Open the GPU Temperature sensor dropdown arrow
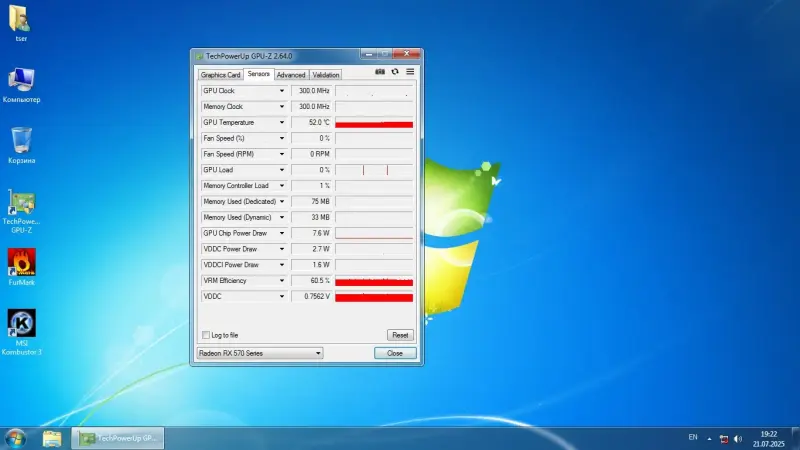Viewport: 800px width, 450px height. [x=282, y=122]
